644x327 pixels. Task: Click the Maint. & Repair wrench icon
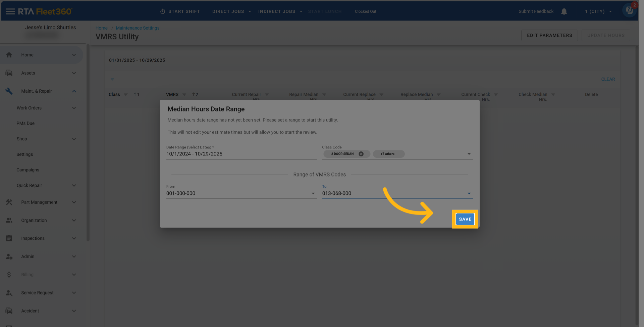tap(9, 91)
